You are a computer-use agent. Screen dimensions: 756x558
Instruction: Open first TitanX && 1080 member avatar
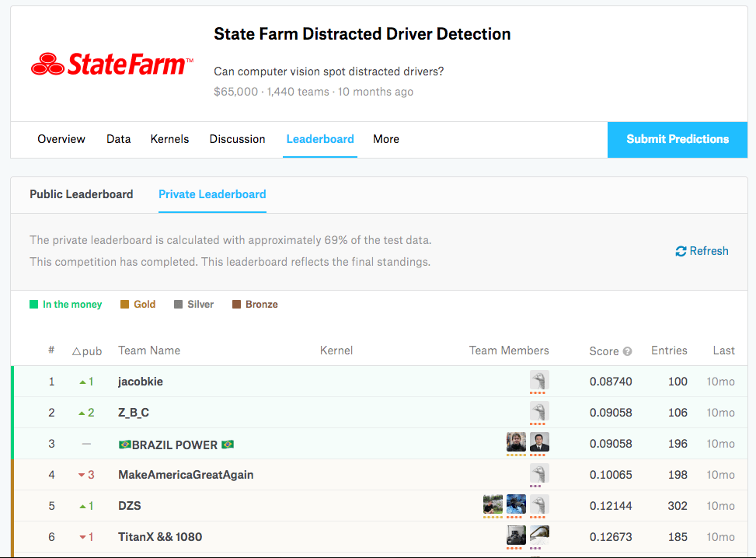pyautogui.click(x=516, y=535)
